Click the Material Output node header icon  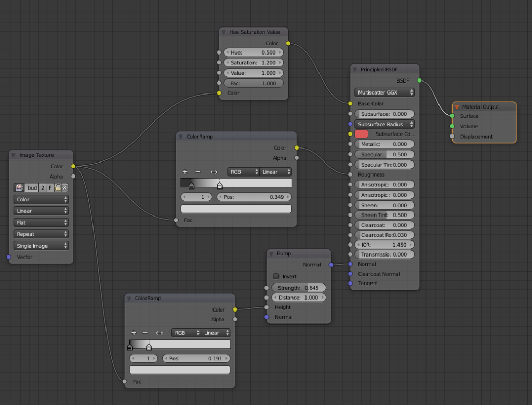click(457, 107)
